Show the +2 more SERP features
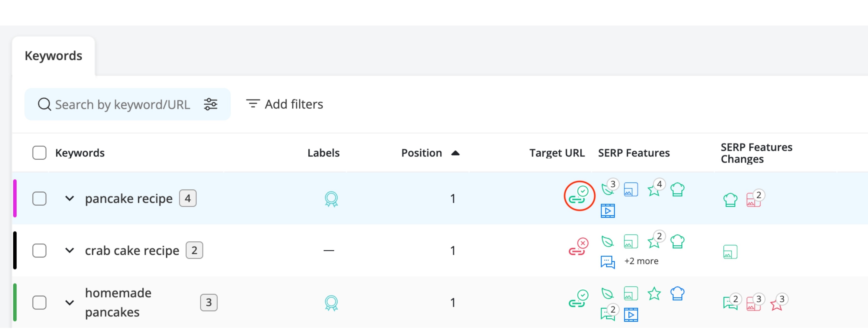 click(x=641, y=261)
